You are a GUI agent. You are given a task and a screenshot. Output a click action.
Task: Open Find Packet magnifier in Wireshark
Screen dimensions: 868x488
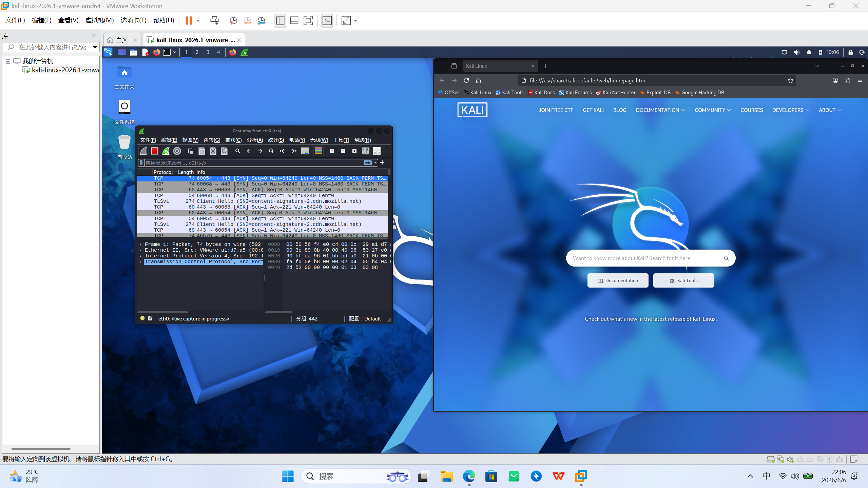[238, 151]
